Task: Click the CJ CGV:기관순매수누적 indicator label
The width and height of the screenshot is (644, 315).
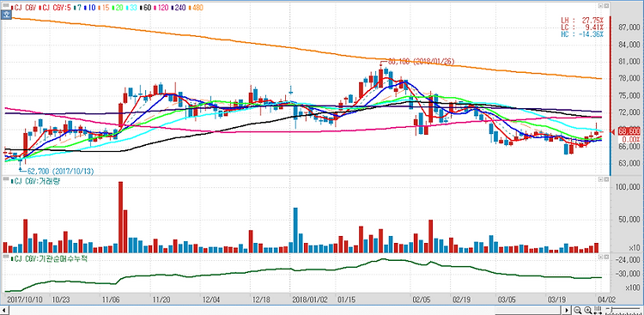Action: pos(50,258)
